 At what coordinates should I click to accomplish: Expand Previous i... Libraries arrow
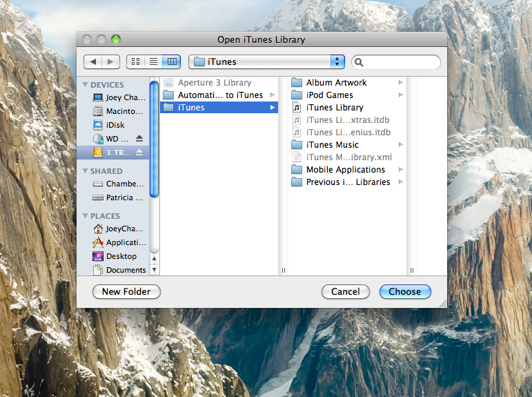tap(401, 182)
